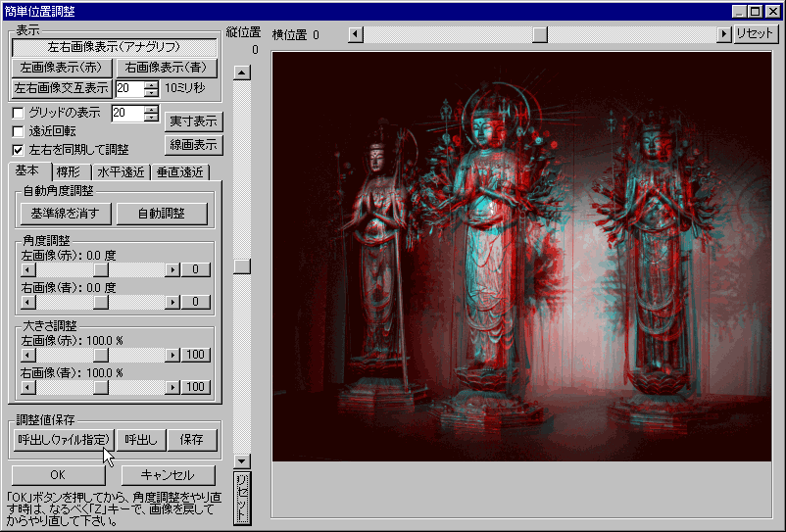This screenshot has width=786, height=532.
Task: Uncheck 左右を同期して調整 checkbox
Action: [x=18, y=149]
